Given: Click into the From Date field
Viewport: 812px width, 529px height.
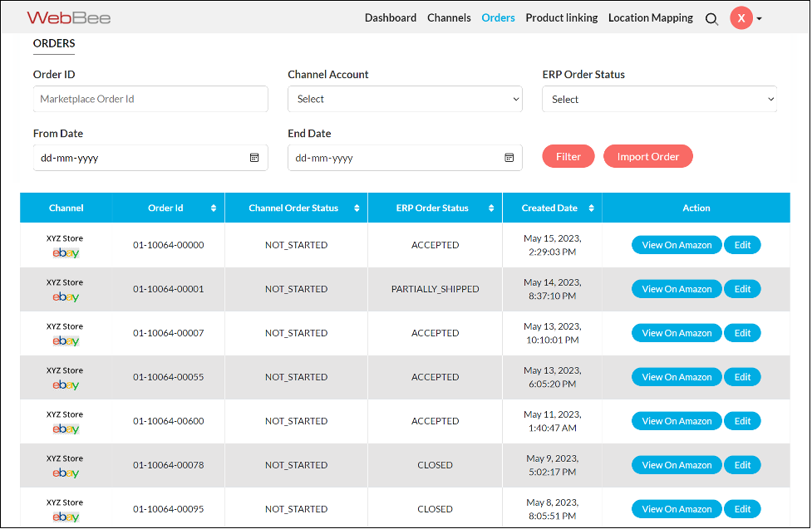Looking at the screenshot, I should pyautogui.click(x=150, y=158).
